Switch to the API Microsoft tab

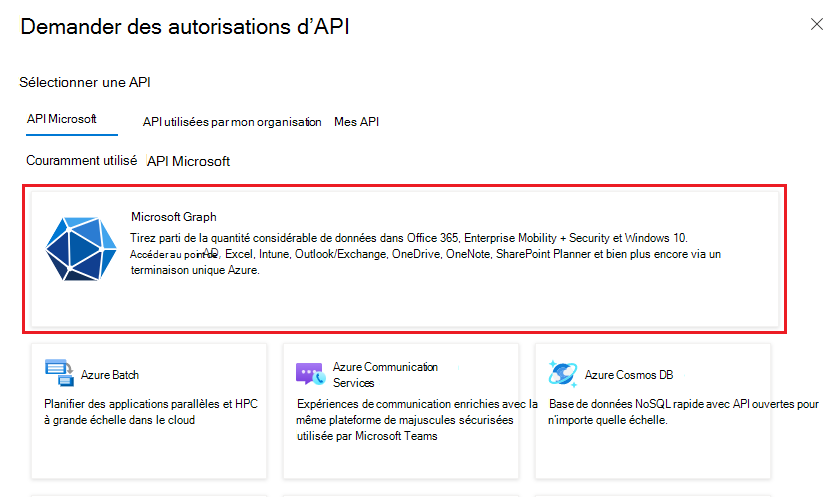(62, 119)
